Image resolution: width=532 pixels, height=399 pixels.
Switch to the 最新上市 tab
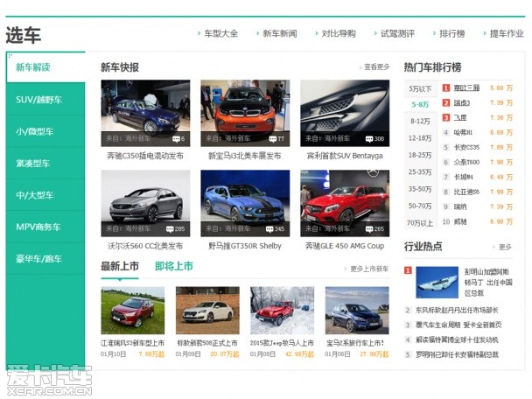(120, 266)
